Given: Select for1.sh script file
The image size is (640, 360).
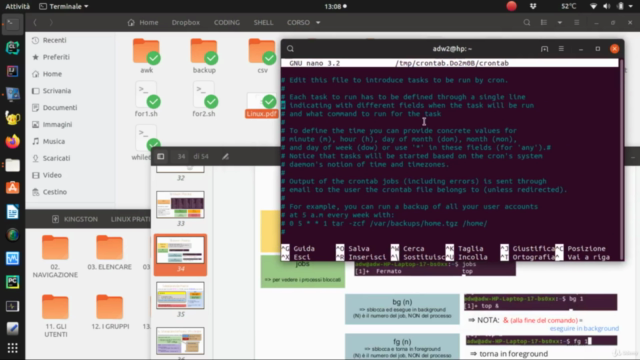Looking at the screenshot, I should (147, 99).
